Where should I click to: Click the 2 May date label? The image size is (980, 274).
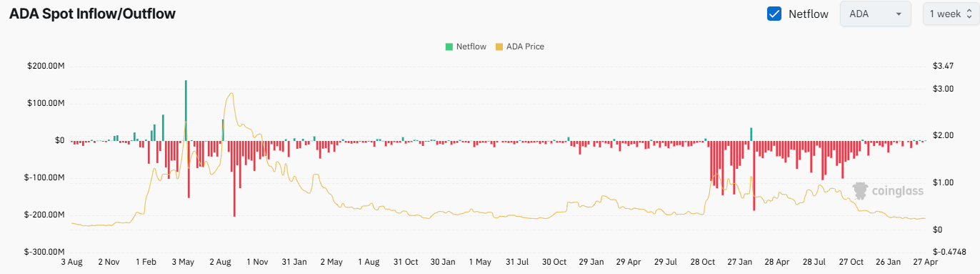[x=332, y=263]
